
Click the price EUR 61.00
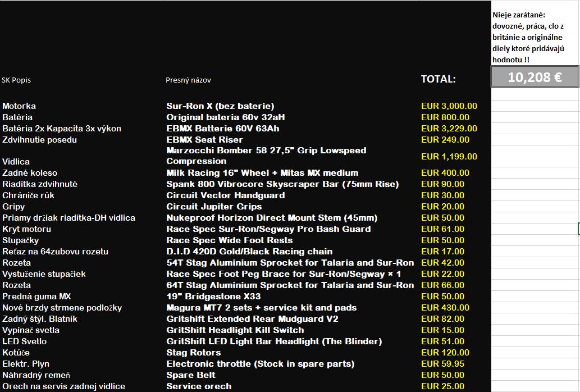[443, 229]
